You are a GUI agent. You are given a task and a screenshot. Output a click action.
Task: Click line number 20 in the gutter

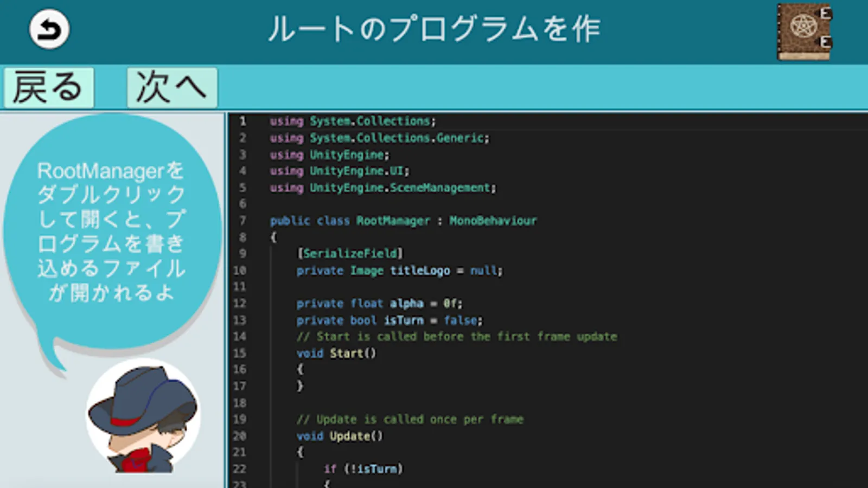coord(240,436)
